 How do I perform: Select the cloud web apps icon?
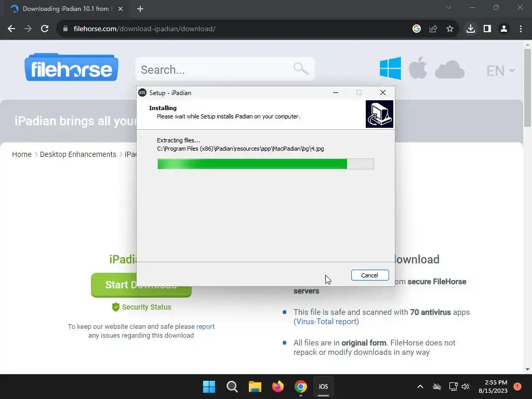[x=449, y=70]
